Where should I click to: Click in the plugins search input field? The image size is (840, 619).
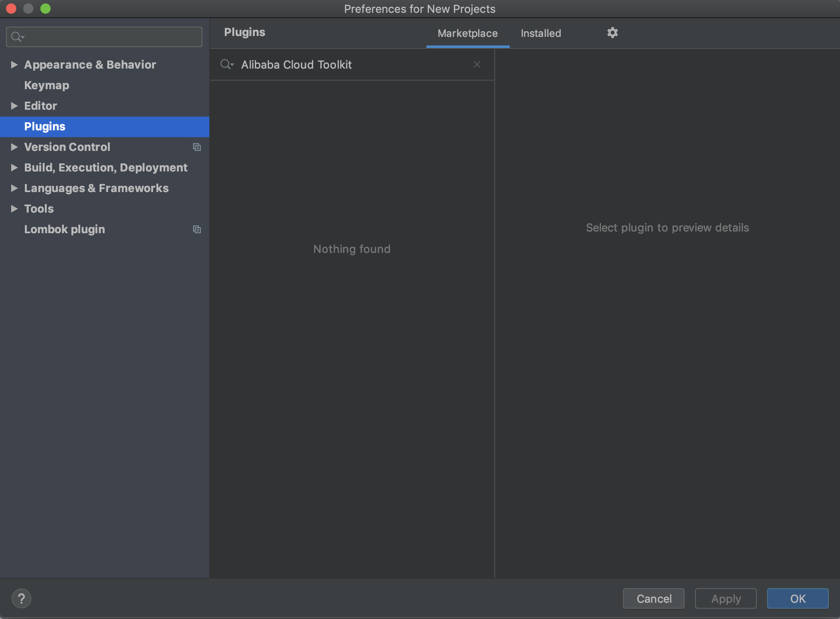pos(353,64)
